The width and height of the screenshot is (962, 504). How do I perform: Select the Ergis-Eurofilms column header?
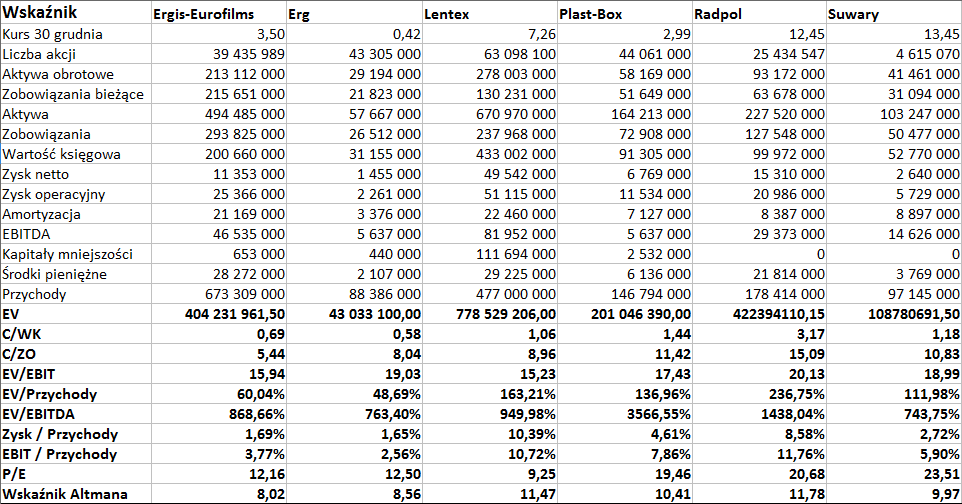click(x=219, y=12)
